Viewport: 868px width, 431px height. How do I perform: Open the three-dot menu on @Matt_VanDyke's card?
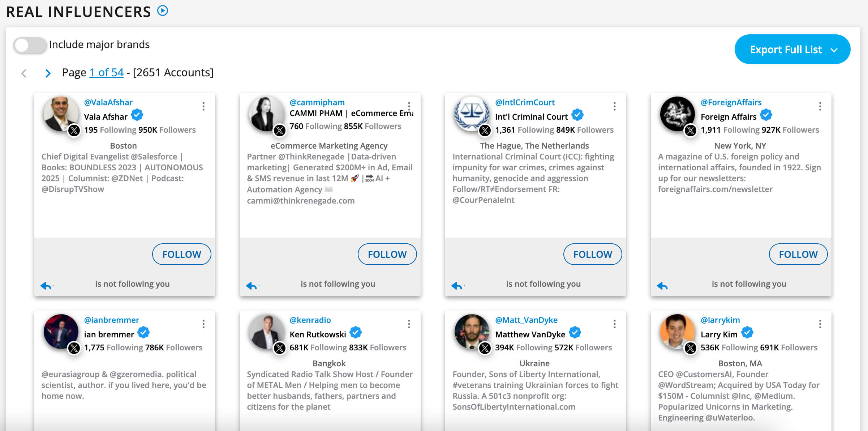614,323
